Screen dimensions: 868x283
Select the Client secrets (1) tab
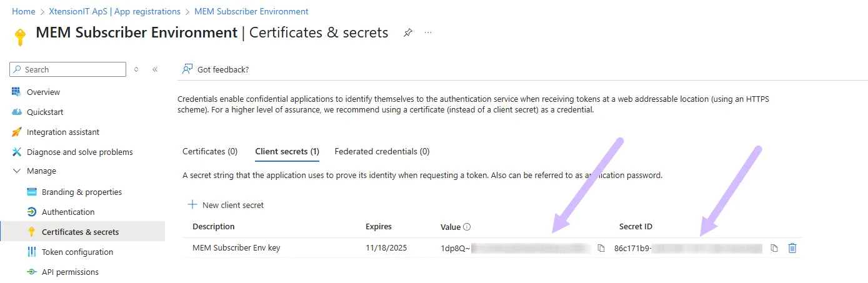[x=287, y=151]
